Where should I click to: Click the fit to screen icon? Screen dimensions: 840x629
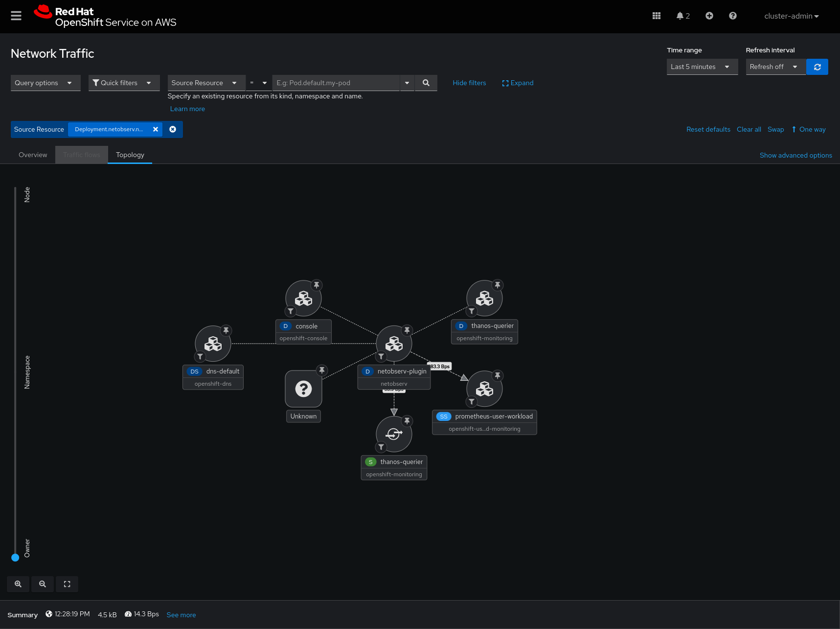67,584
